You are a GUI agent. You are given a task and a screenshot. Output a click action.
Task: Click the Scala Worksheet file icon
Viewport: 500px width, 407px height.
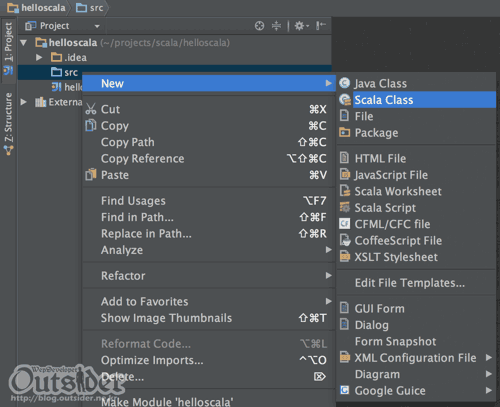pos(345,191)
